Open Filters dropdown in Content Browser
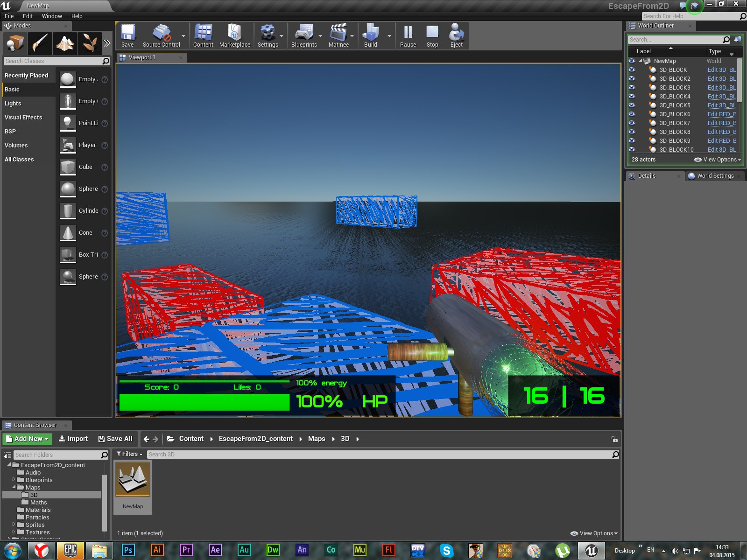The image size is (747, 560). (130, 454)
